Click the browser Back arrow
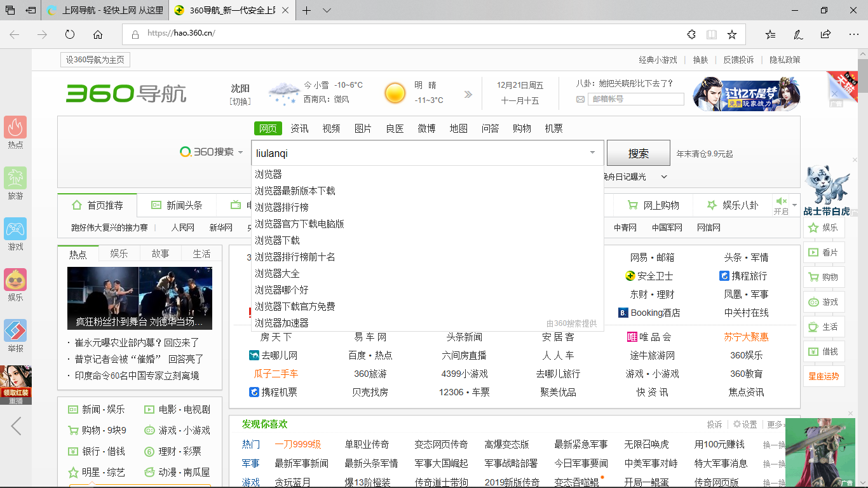The height and width of the screenshot is (488, 868). click(14, 34)
